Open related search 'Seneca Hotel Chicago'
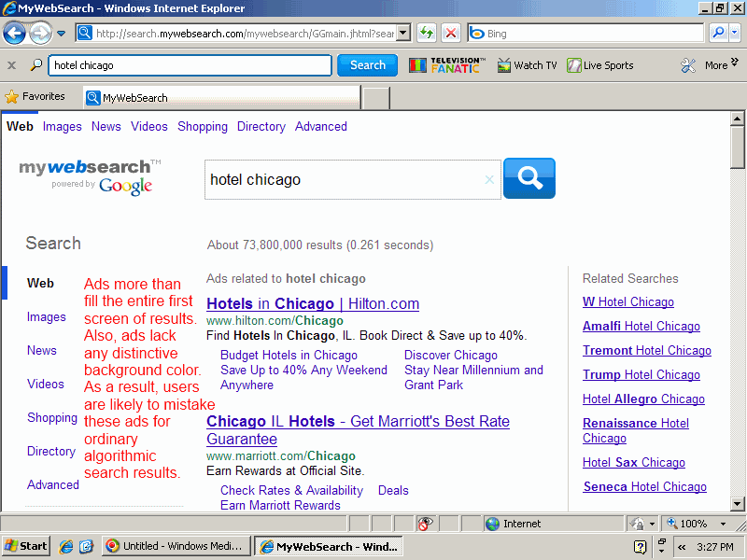747x560 pixels. pyautogui.click(x=644, y=486)
